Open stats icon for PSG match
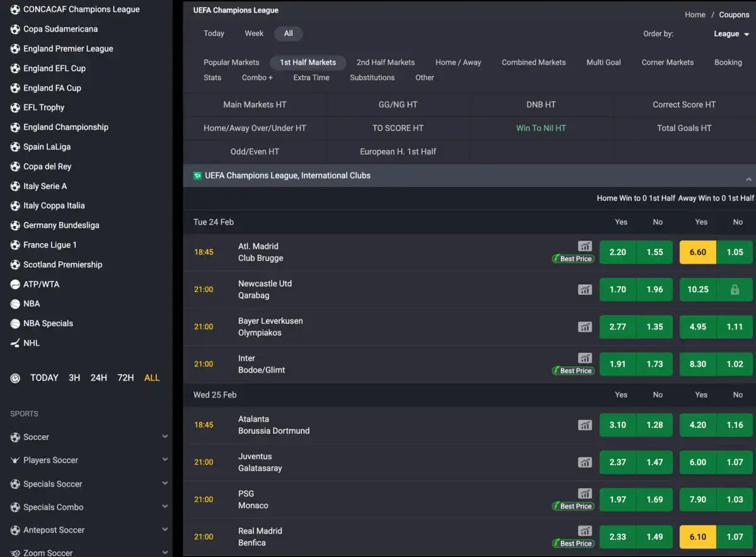Viewport: 756px width, 557px height. pos(585,493)
